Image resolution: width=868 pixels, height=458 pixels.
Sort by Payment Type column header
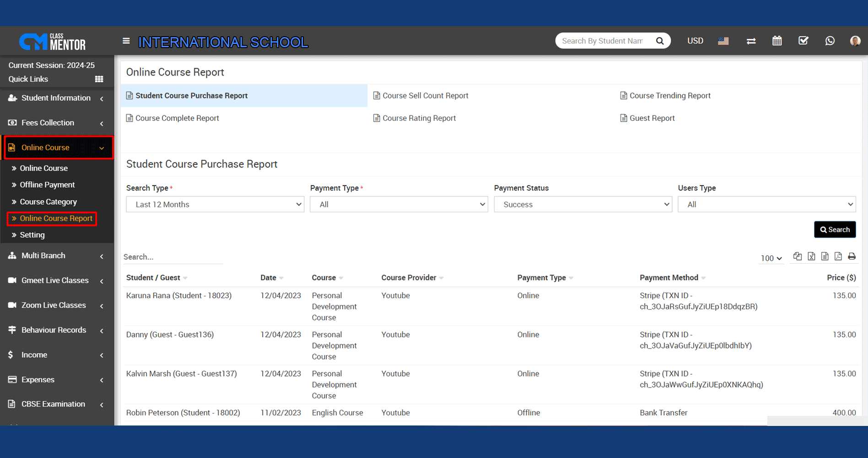(545, 278)
